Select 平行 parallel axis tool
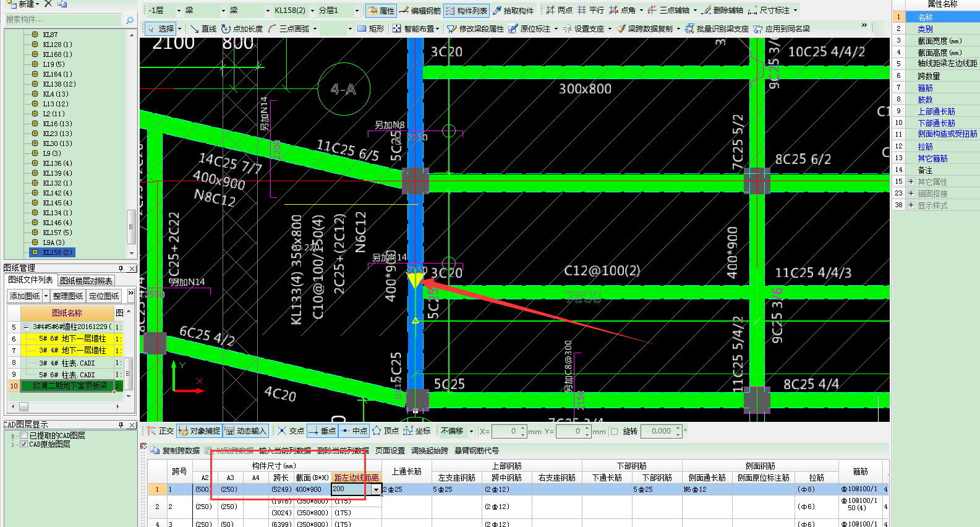 click(590, 11)
